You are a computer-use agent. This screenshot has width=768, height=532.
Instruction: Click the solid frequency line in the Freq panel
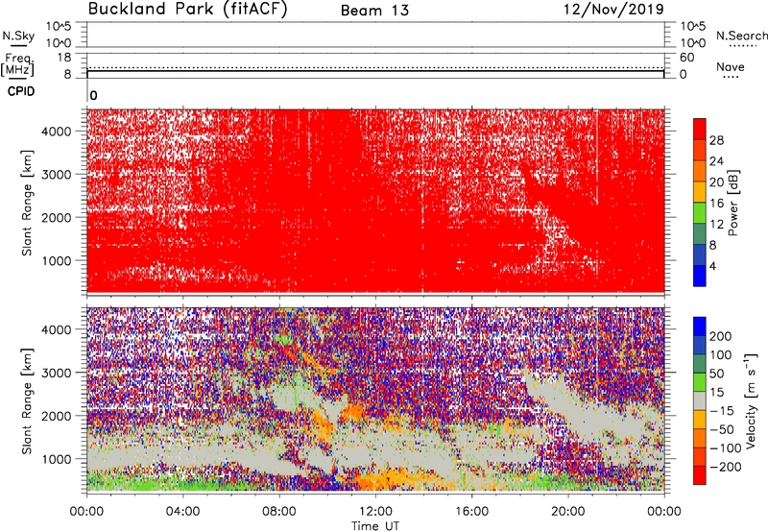tap(375, 71)
